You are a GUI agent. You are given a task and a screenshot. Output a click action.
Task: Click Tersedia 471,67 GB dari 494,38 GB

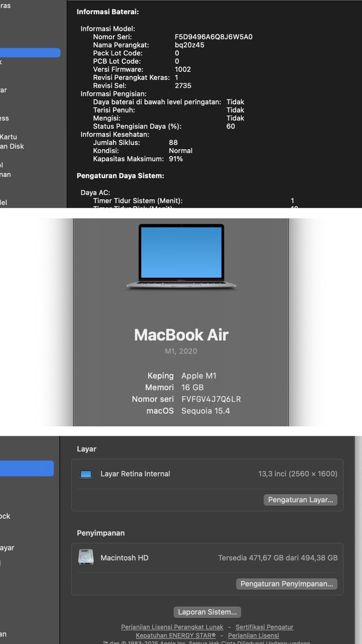coord(278,558)
